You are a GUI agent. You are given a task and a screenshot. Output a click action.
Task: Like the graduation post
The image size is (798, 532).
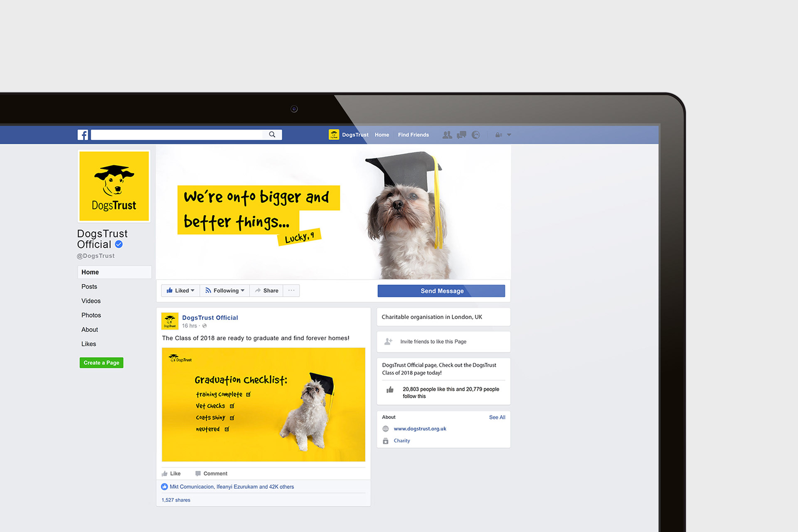pos(171,473)
